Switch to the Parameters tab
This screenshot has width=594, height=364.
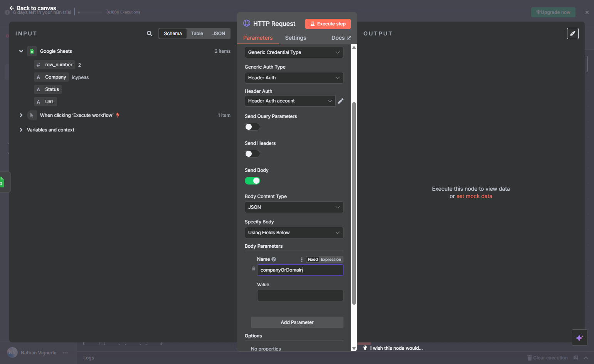click(258, 38)
